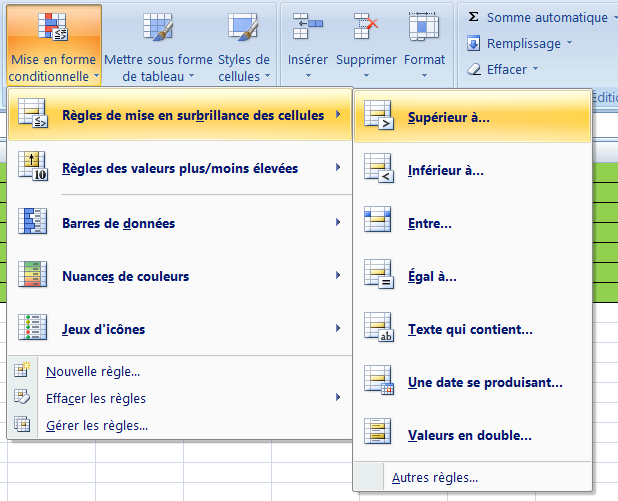Open the Effacer dropdown arrow
This screenshot has height=501, width=618.
coord(535,68)
